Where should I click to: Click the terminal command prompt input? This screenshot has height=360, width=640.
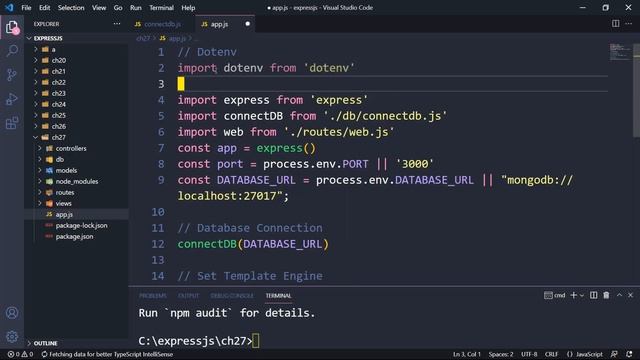[x=256, y=341]
